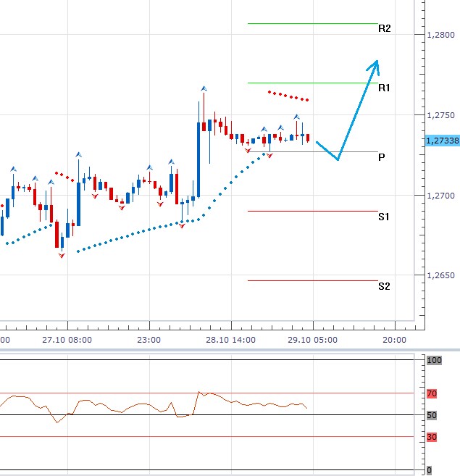Select the red dotted SAR below R1
460x476 pixels.
point(288,96)
